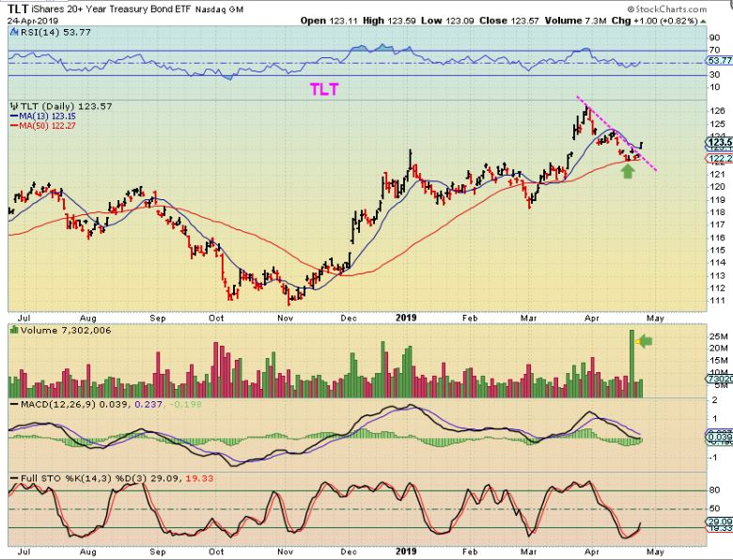Click the red MA(50) value tag on price axis

pos(719,159)
